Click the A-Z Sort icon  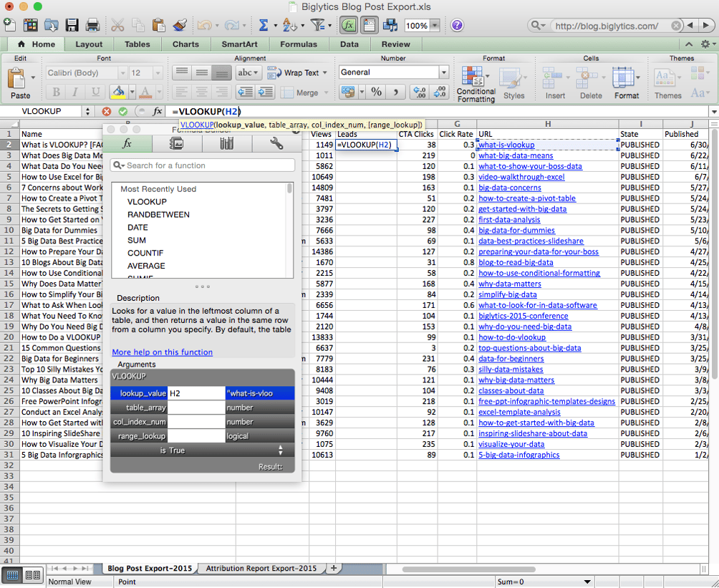[291, 24]
